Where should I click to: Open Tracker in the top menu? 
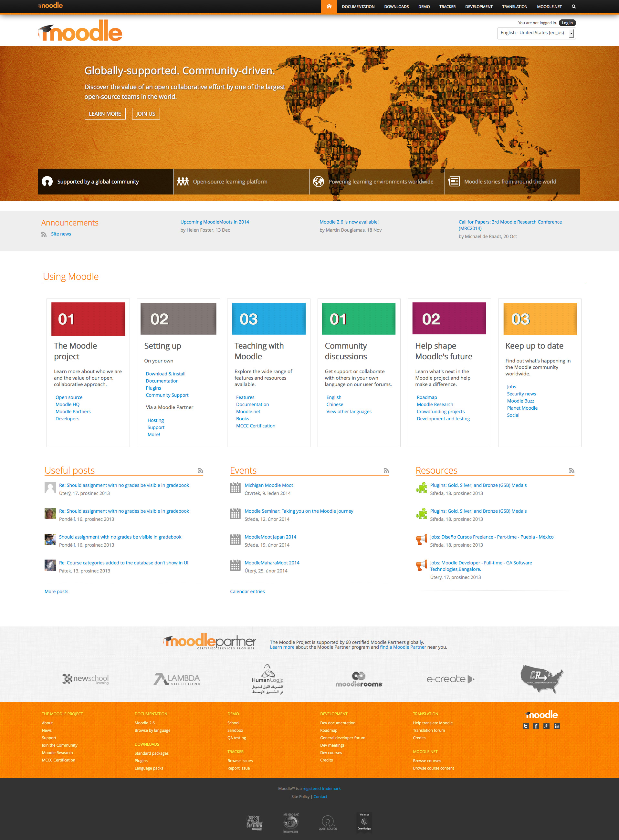447,7
